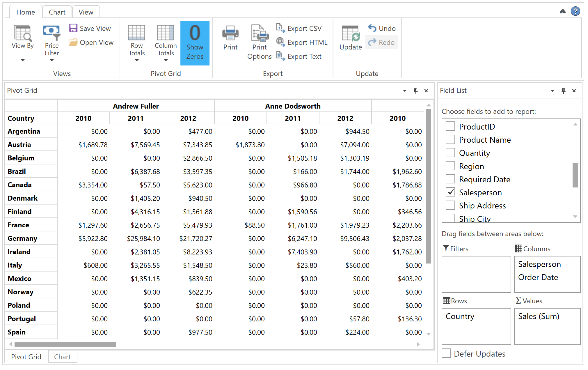
Task: Click the pivot grid scroll right arrow
Action: point(418,344)
